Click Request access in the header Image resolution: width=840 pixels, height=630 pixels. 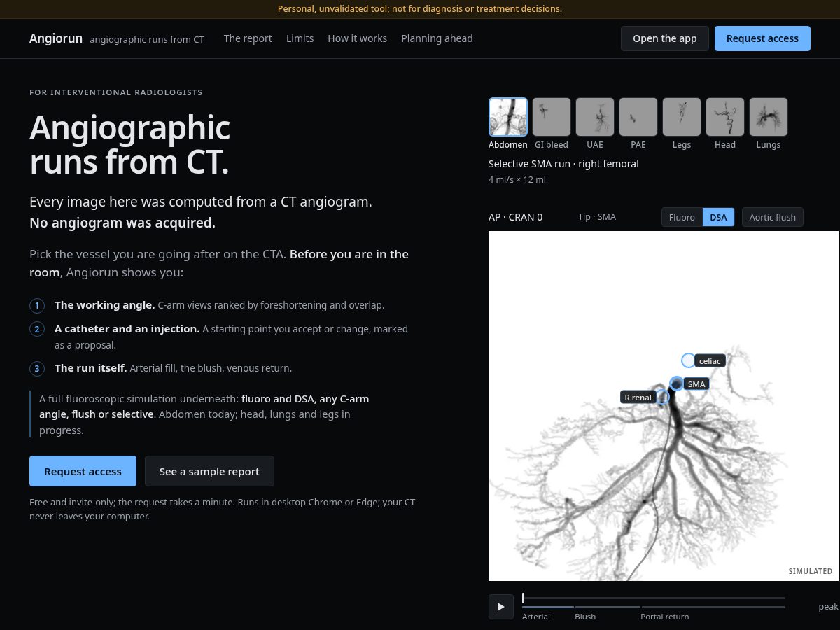[x=762, y=38]
